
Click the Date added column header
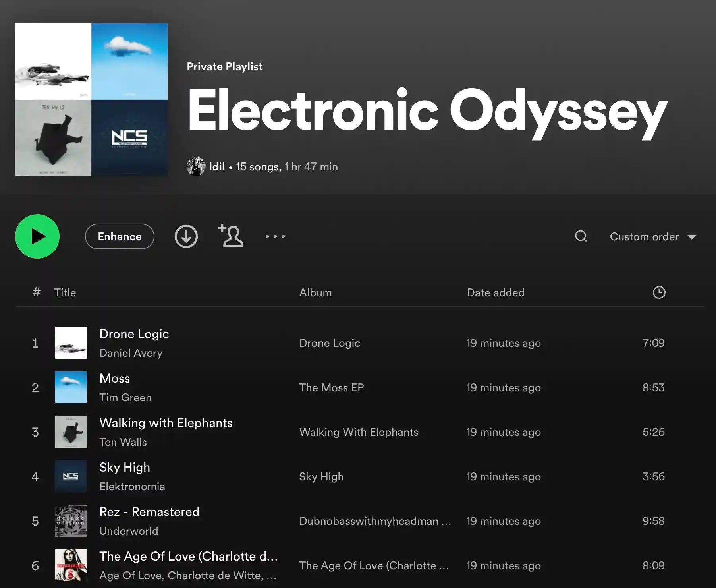(496, 293)
